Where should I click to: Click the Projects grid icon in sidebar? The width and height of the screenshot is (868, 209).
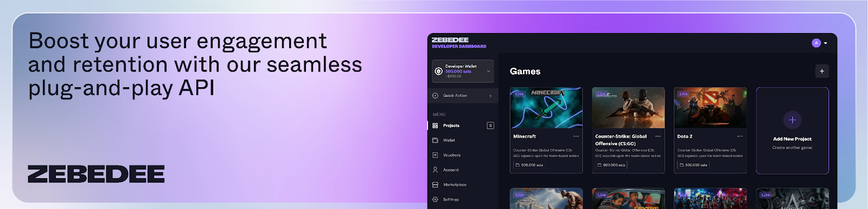[435, 126]
